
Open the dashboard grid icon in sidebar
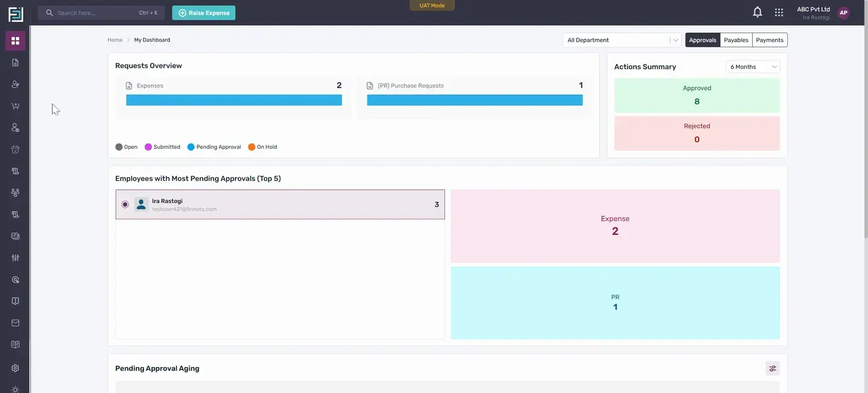coord(15,40)
